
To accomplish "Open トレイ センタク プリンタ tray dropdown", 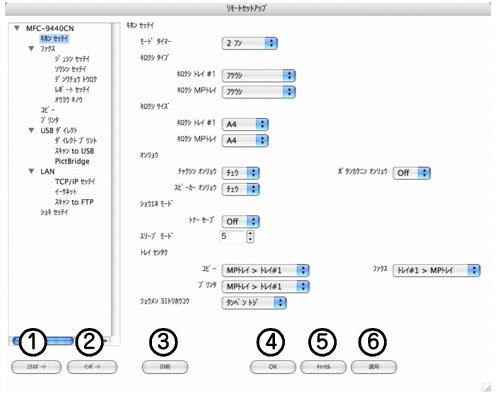I will coord(265,286).
